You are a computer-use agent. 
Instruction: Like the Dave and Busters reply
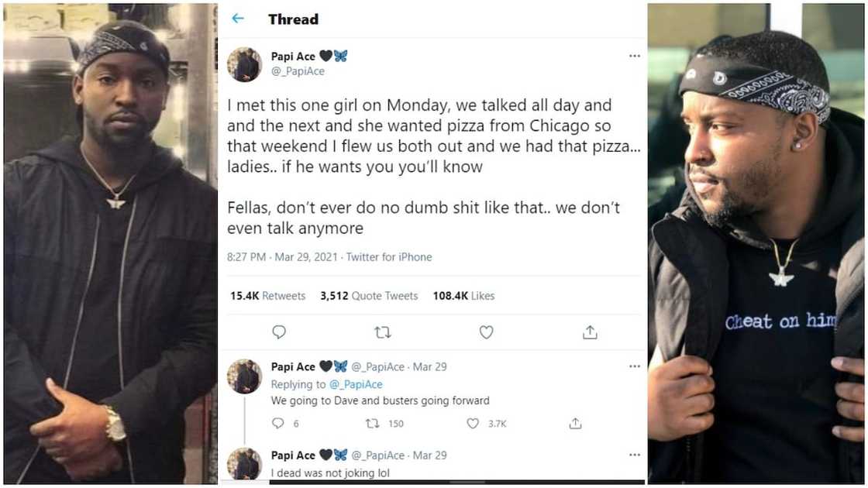pyautogui.click(x=471, y=424)
